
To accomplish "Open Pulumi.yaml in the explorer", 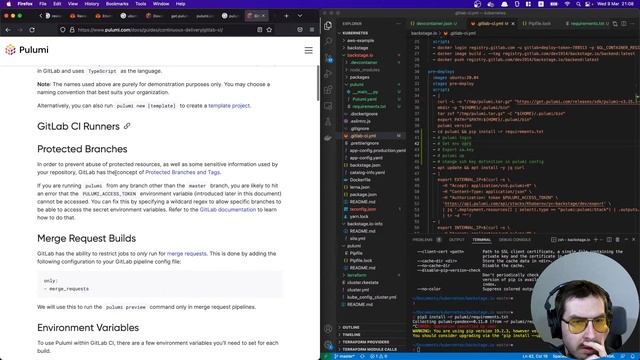I will click(364, 99).
